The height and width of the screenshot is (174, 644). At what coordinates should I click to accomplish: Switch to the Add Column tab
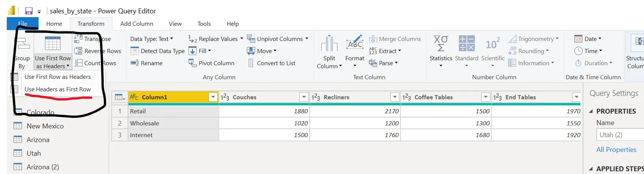pos(136,24)
